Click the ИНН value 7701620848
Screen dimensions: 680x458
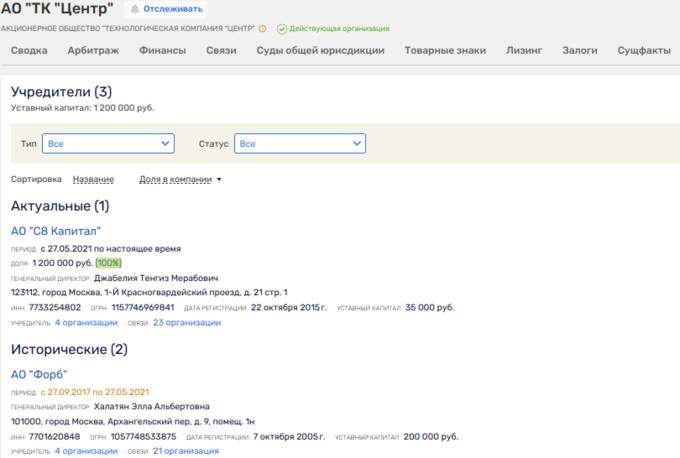click(54, 437)
